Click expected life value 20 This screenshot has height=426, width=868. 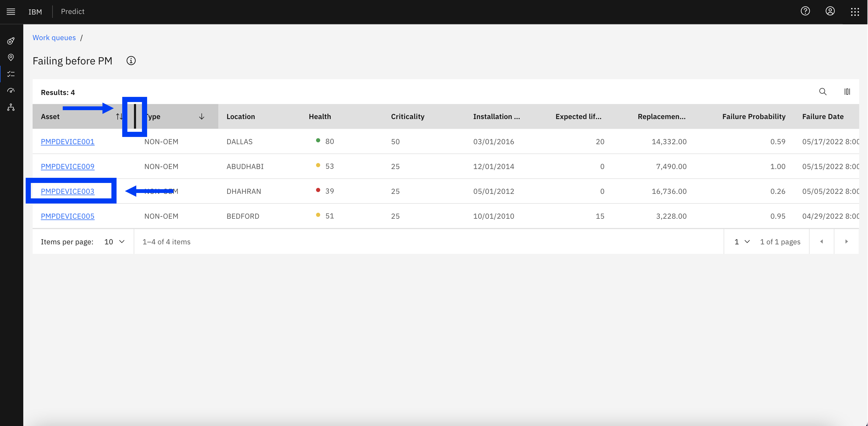[x=600, y=142]
